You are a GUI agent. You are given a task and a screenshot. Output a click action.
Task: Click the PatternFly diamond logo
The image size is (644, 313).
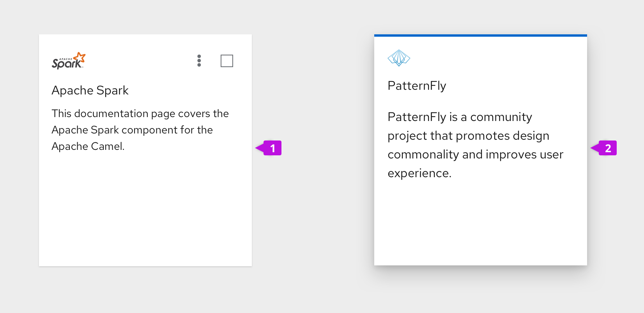coord(399,58)
